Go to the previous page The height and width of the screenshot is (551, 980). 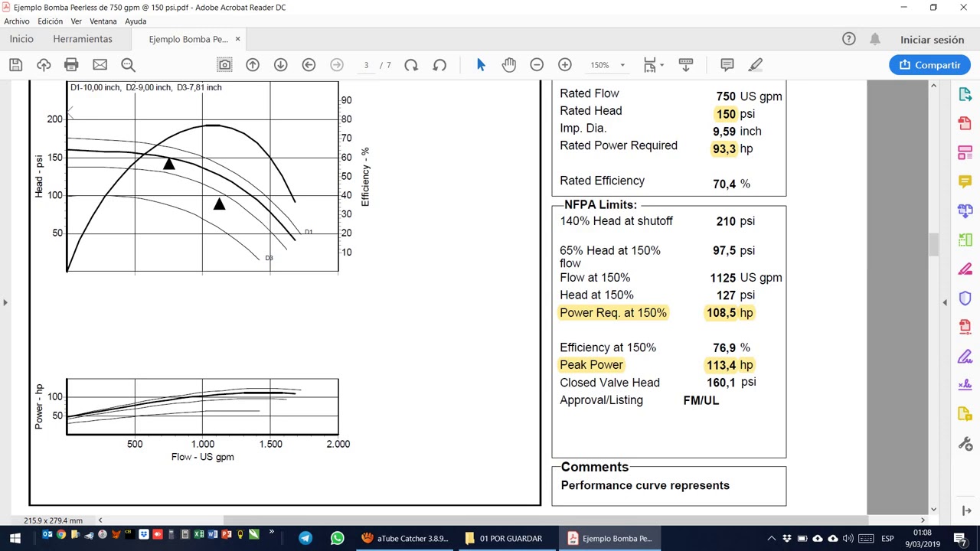pyautogui.click(x=253, y=65)
